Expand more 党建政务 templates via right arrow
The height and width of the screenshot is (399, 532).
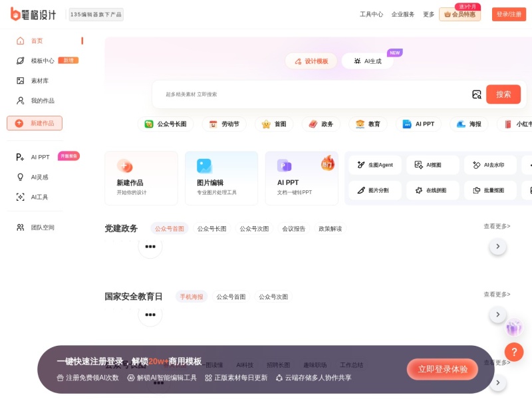click(x=498, y=246)
